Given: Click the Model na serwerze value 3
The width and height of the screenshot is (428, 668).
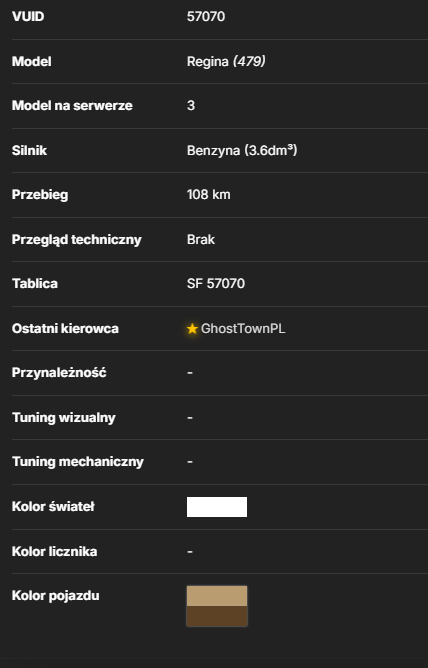Looking at the screenshot, I should [191, 106].
